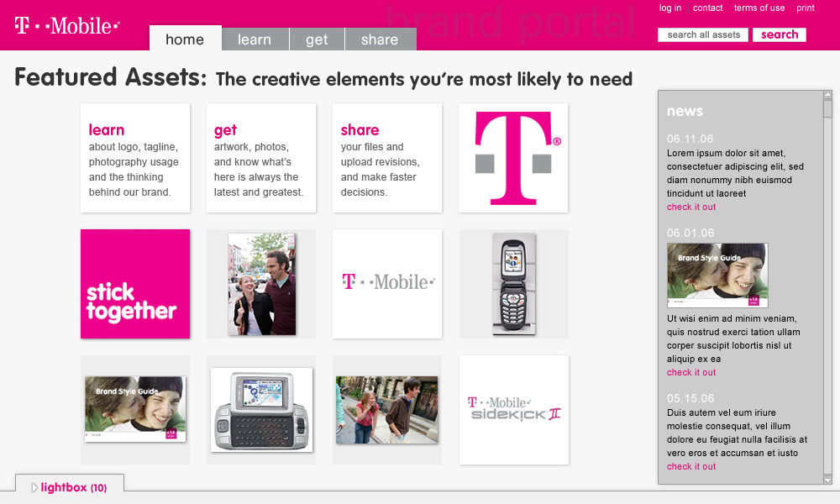The height and width of the screenshot is (504, 840).
Task: Open the terms of use link
Action: tap(759, 8)
